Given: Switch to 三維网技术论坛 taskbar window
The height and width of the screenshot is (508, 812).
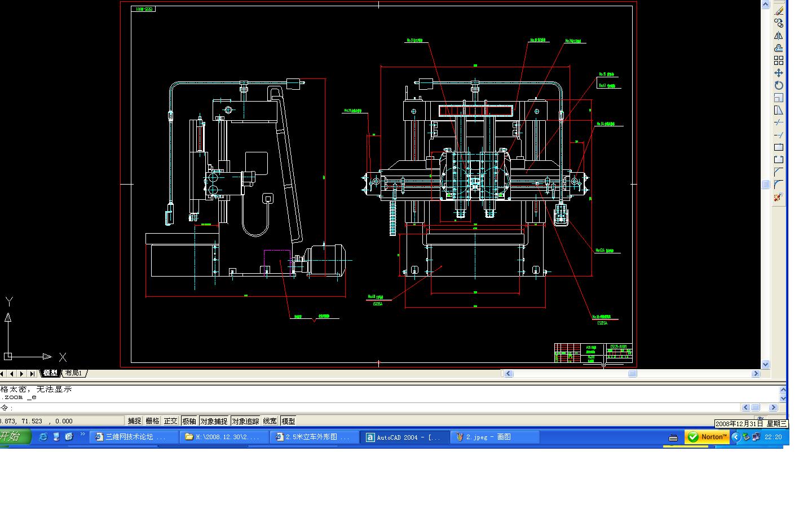Looking at the screenshot, I should point(134,437).
